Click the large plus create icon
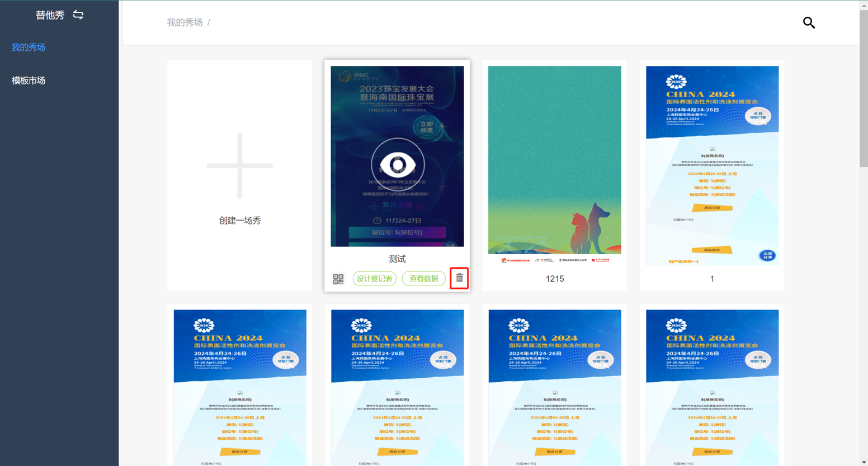 [240, 165]
